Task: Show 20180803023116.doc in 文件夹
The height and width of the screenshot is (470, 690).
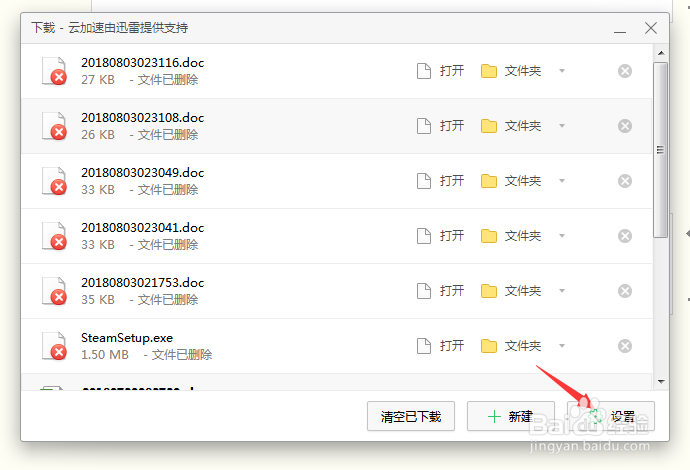Action: pos(511,71)
